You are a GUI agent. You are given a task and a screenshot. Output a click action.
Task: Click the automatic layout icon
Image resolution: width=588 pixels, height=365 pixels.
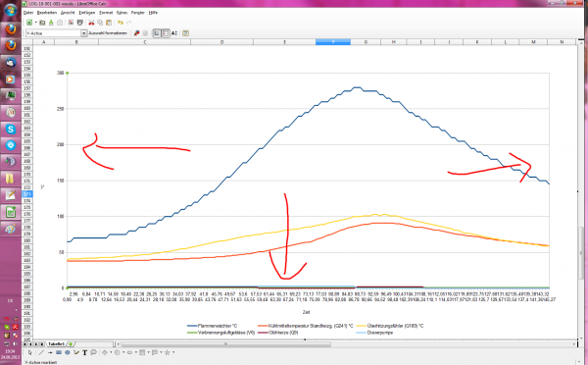point(185,33)
